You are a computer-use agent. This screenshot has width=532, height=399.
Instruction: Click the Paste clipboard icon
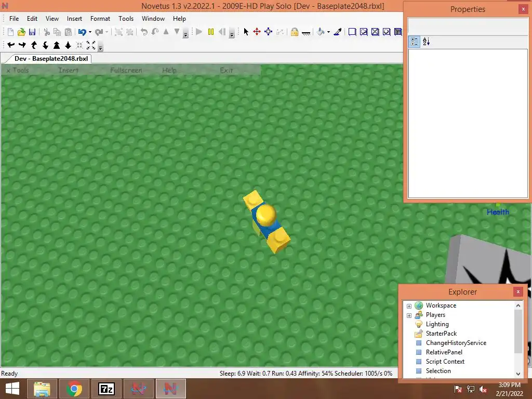coord(68,32)
